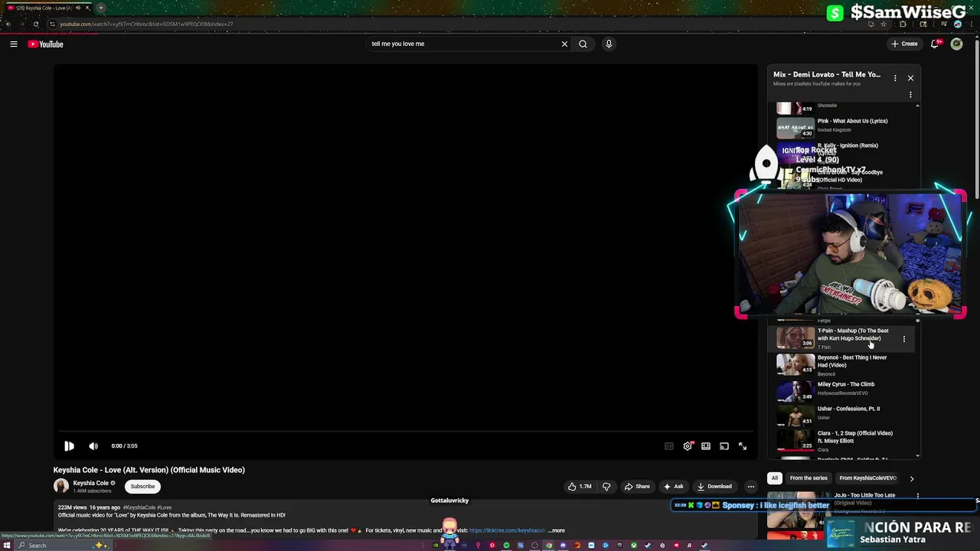Select Beyoncé playlist thumbnail
Viewport: 980px width, 551px height.
tap(795, 364)
